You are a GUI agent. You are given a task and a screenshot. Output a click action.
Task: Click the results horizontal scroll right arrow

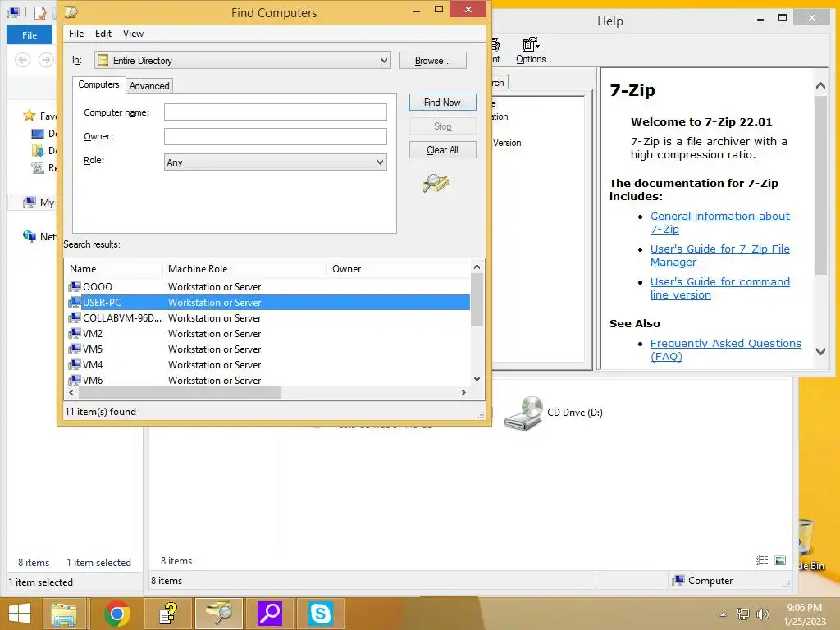point(463,392)
